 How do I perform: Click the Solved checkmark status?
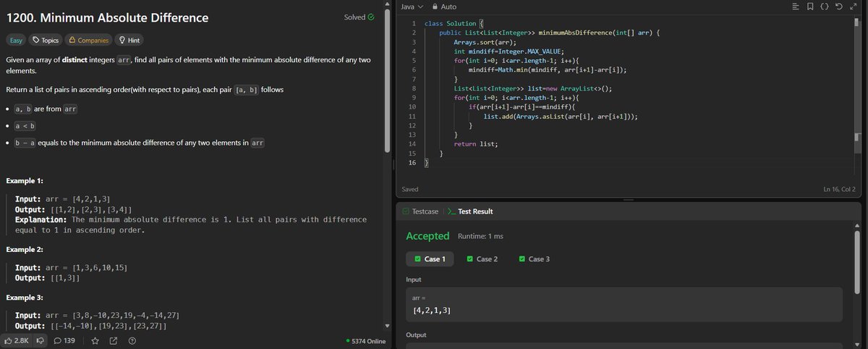pyautogui.click(x=359, y=17)
